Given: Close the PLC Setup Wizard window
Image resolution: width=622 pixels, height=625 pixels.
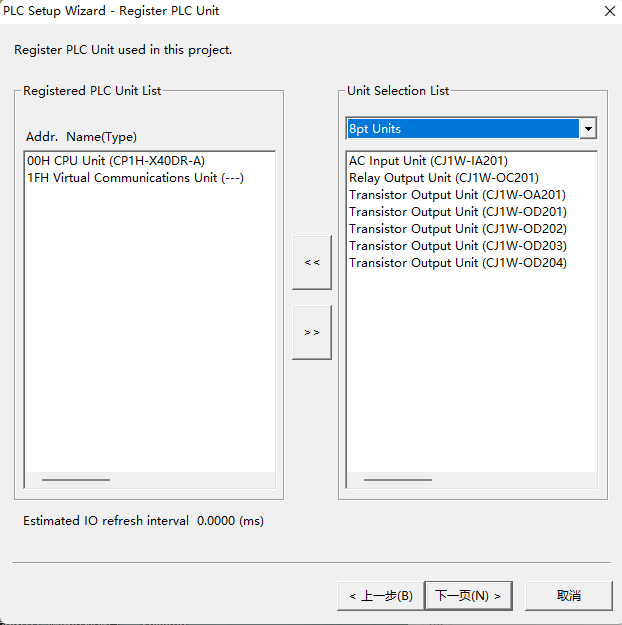Looking at the screenshot, I should (610, 11).
